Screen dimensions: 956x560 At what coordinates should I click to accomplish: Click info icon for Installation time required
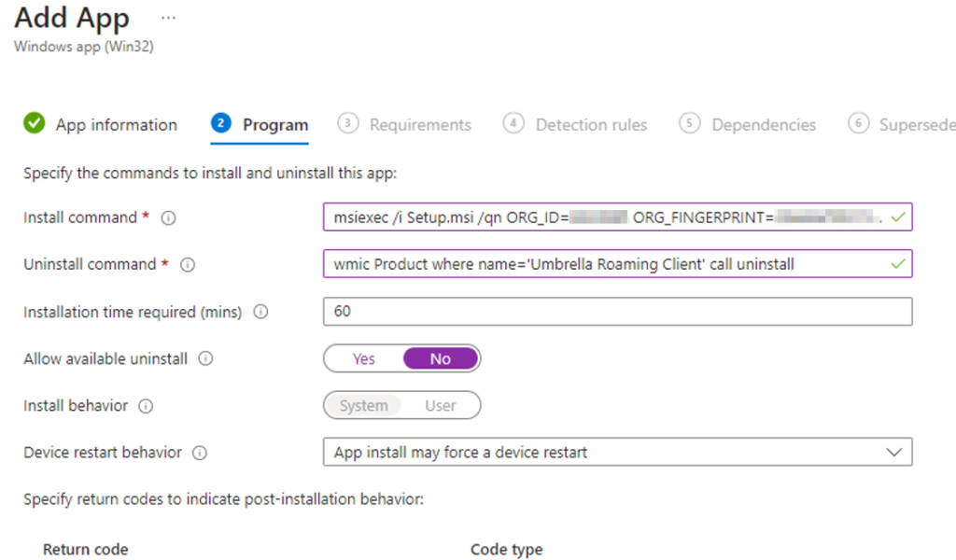[260, 313]
